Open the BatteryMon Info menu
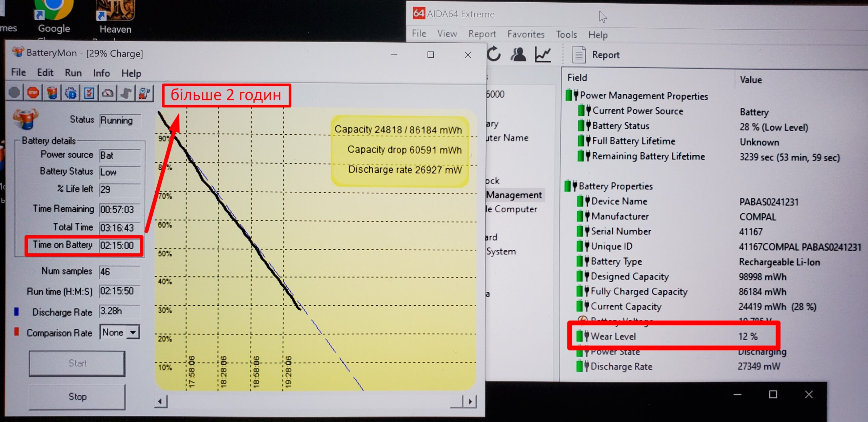Image resolution: width=868 pixels, height=422 pixels. click(x=101, y=73)
